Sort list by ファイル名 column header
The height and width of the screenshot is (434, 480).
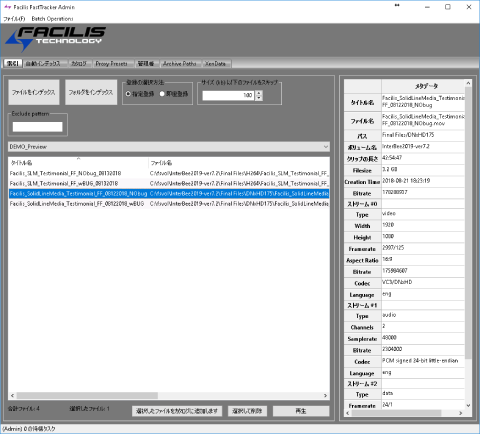pyautogui.click(x=239, y=163)
